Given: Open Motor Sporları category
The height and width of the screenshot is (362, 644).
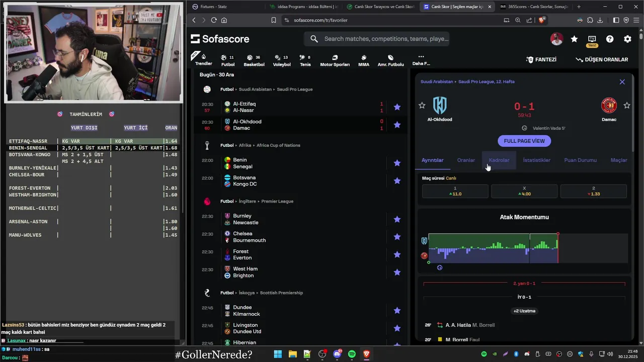Looking at the screenshot, I should coord(335,60).
